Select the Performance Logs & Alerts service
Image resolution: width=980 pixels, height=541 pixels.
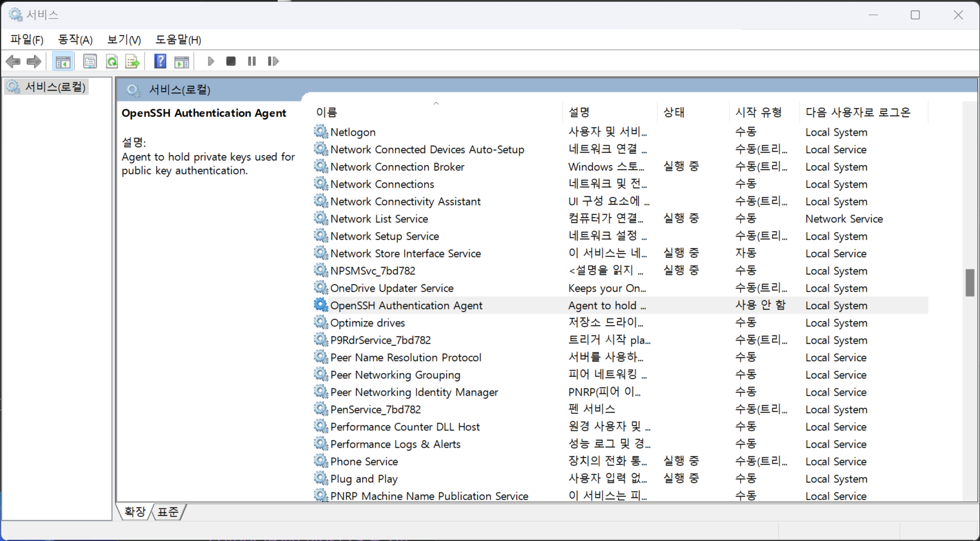(x=620, y=444)
